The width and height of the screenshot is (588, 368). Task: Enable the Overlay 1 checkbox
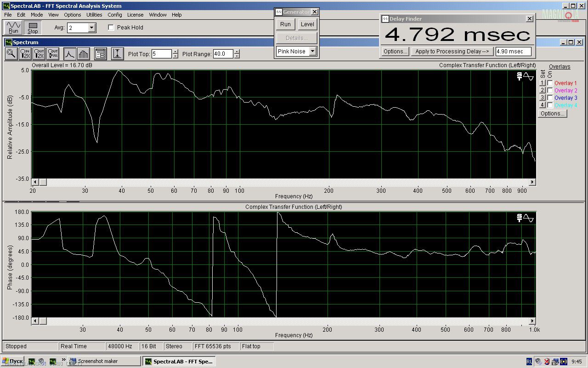point(550,83)
